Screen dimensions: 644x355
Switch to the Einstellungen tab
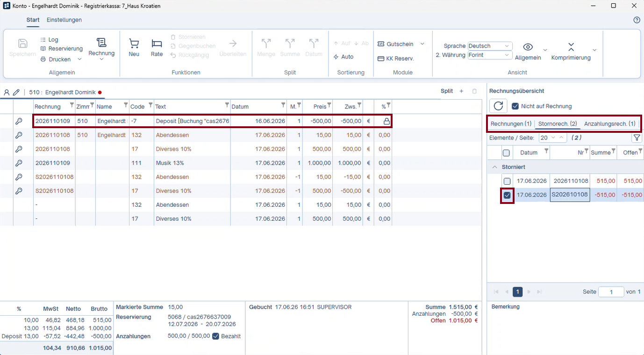pos(64,20)
